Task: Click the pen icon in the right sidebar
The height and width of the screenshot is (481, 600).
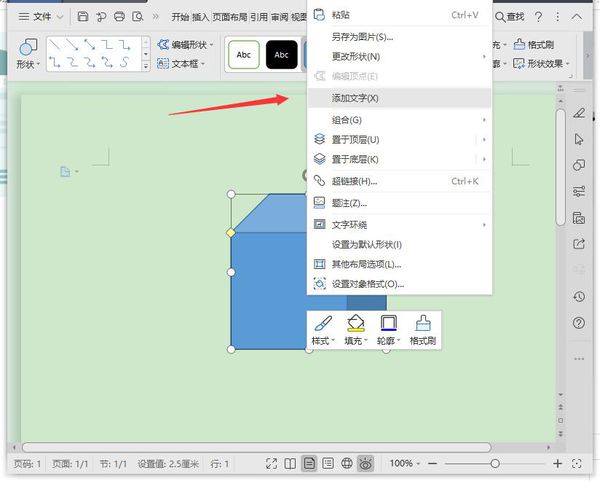Action: click(579, 113)
